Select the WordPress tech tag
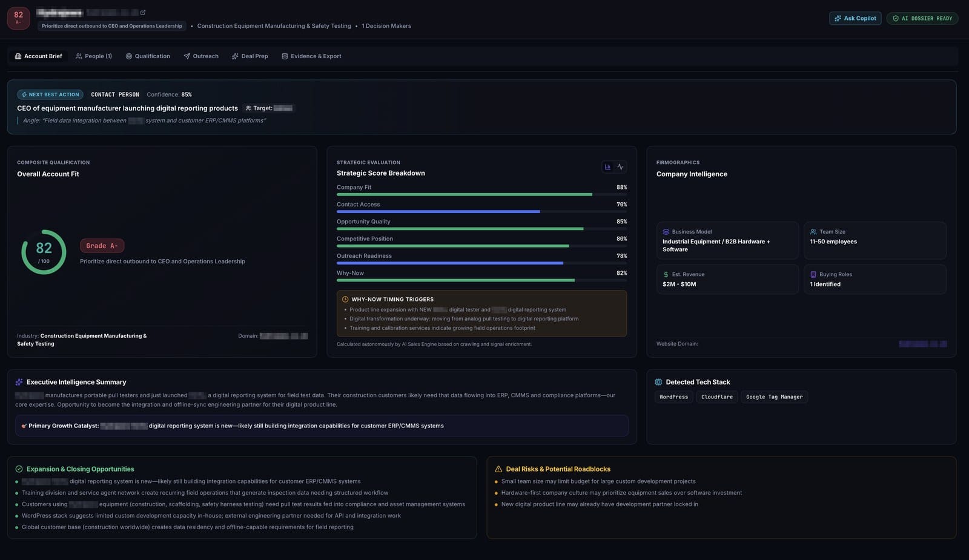The height and width of the screenshot is (560, 969). [673, 397]
